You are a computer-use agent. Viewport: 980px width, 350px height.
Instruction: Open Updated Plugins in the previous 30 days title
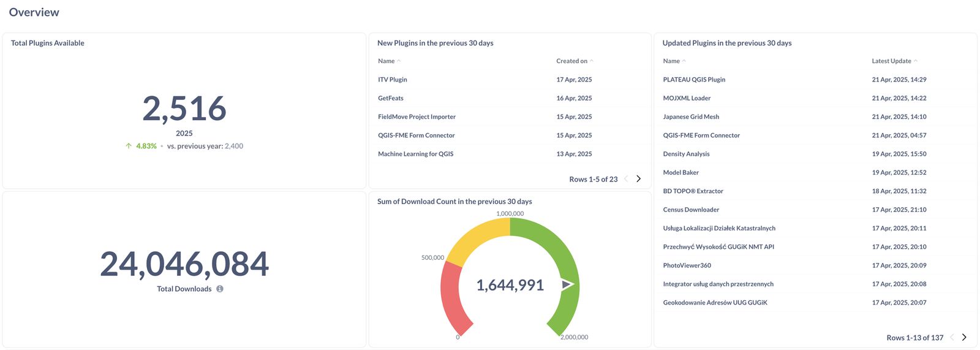pos(727,43)
